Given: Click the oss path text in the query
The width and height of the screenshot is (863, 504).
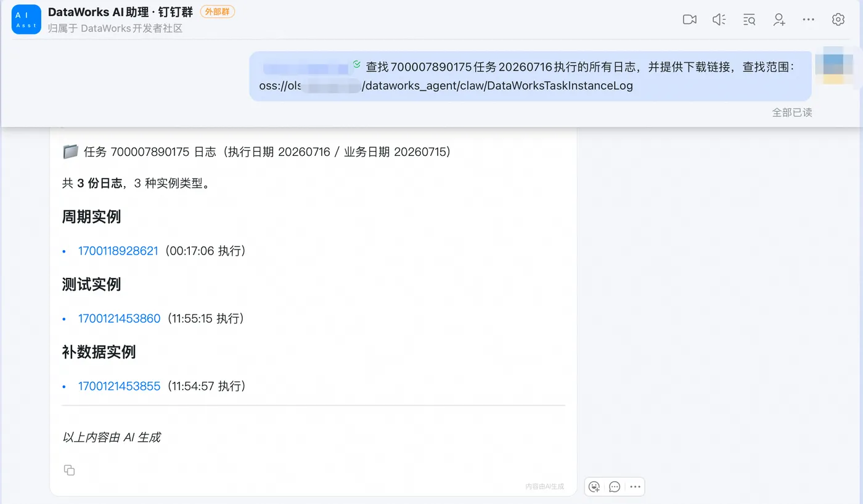Looking at the screenshot, I should click(x=446, y=86).
